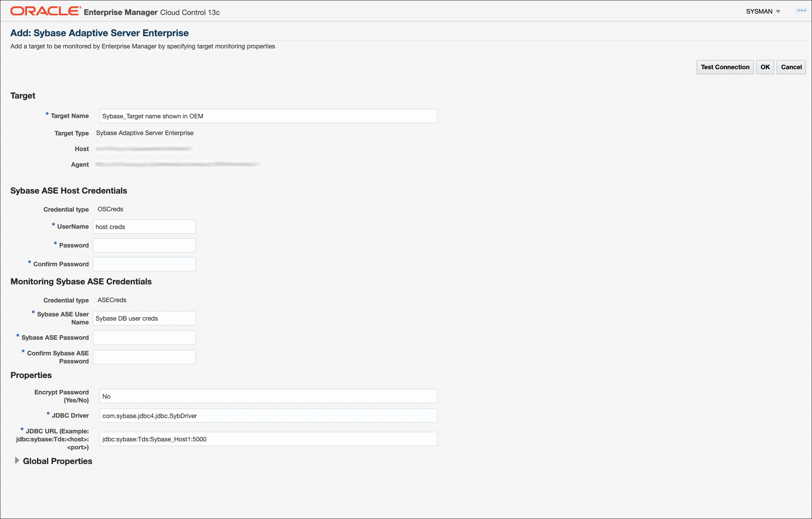Click the 'Sybase ASE Host Credentials' section heading
The width and height of the screenshot is (812, 519).
pyautogui.click(x=69, y=191)
